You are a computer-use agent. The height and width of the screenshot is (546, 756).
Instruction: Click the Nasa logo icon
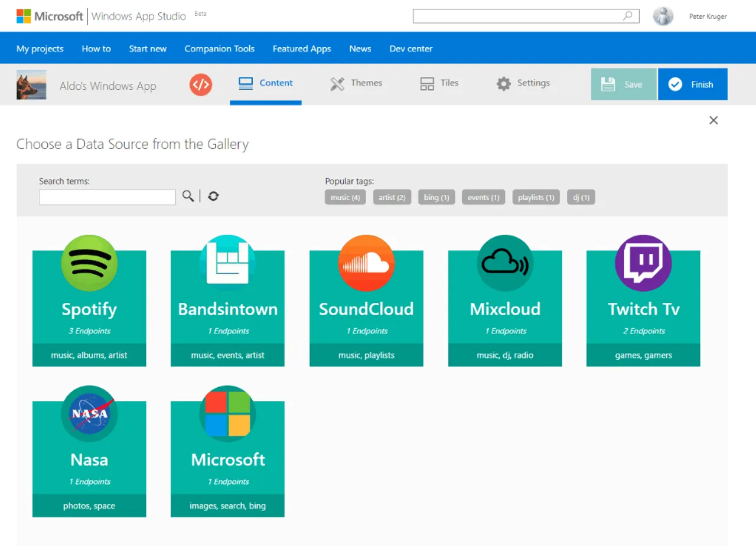point(89,414)
